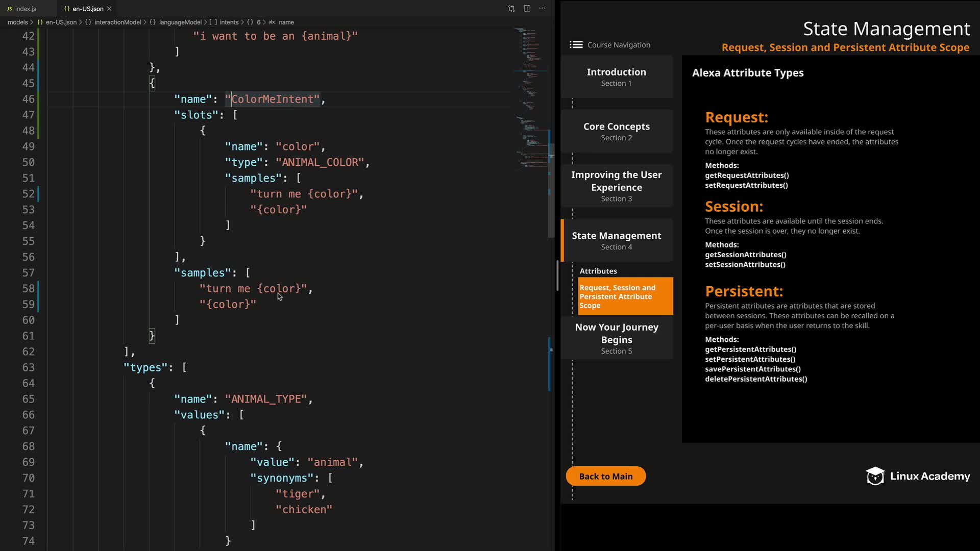
Task: Open the Core Concepts Section 2
Action: 616,131
